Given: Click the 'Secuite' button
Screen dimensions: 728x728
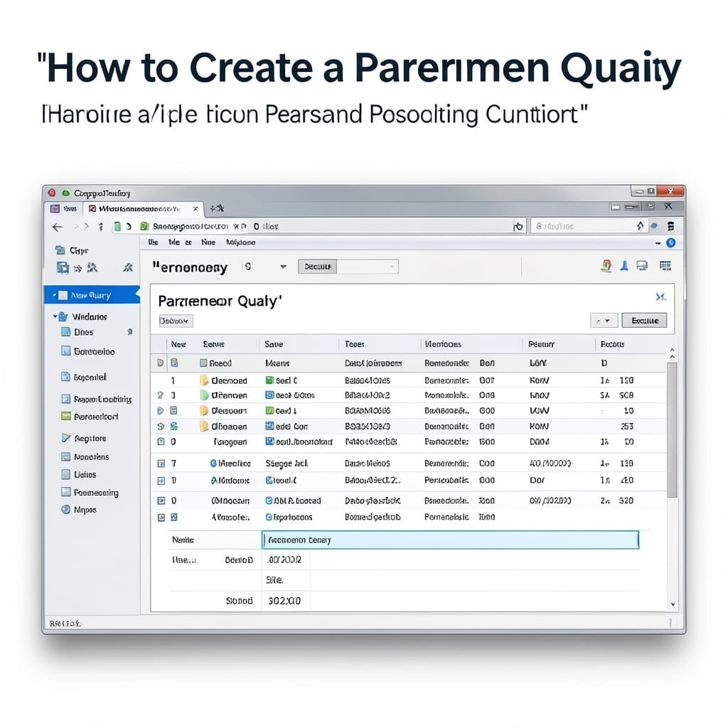Looking at the screenshot, I should [318, 267].
